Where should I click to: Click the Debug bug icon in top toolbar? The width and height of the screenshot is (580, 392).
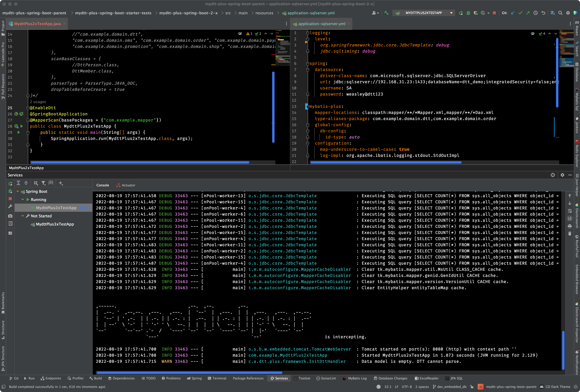468,13
